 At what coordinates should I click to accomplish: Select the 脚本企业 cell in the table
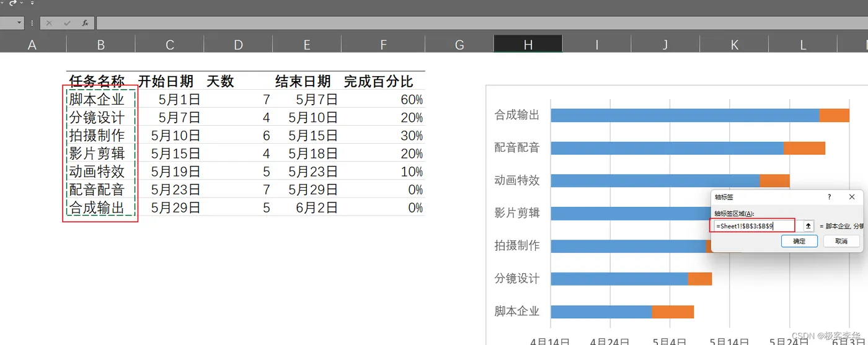[100, 99]
